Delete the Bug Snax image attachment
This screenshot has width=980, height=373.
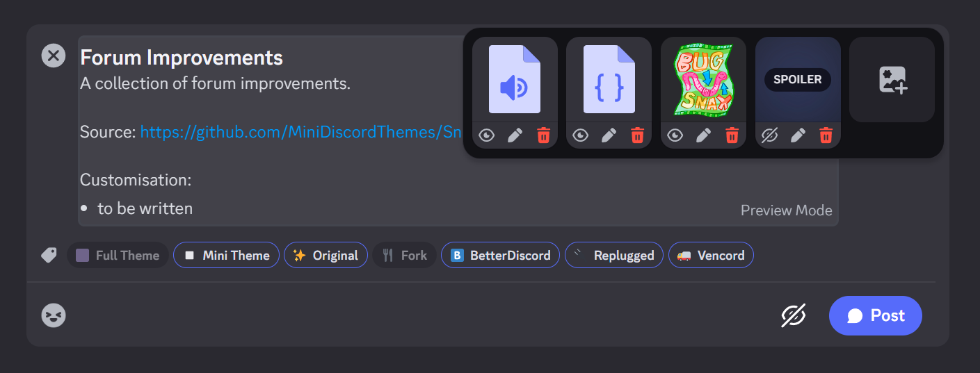tap(732, 135)
